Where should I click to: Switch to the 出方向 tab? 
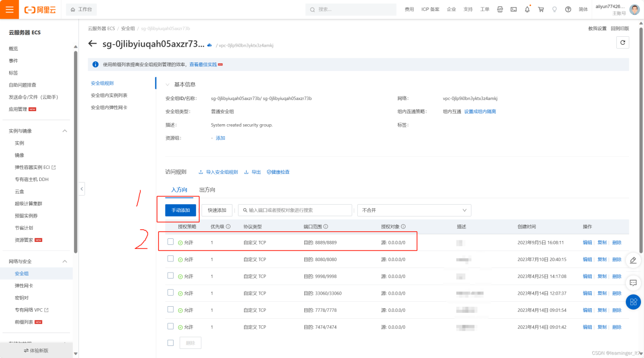207,190
